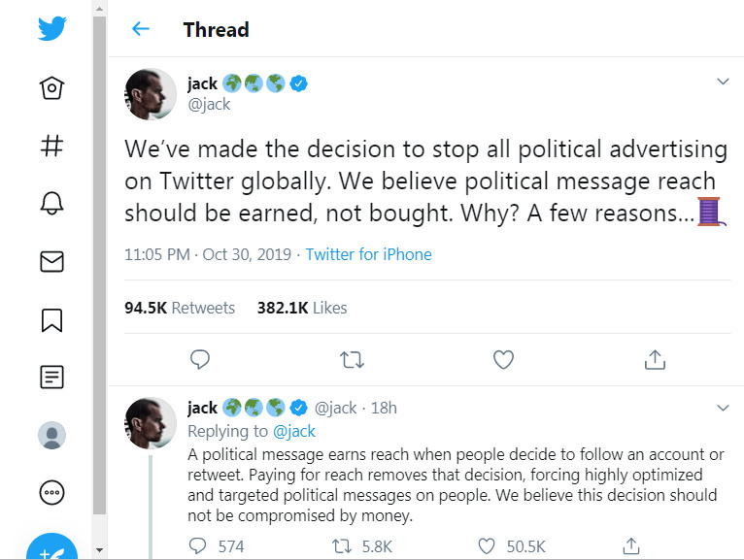Screen dimensions: 744x560
Task: Expand reply tweet options chevron
Action: coord(722,407)
